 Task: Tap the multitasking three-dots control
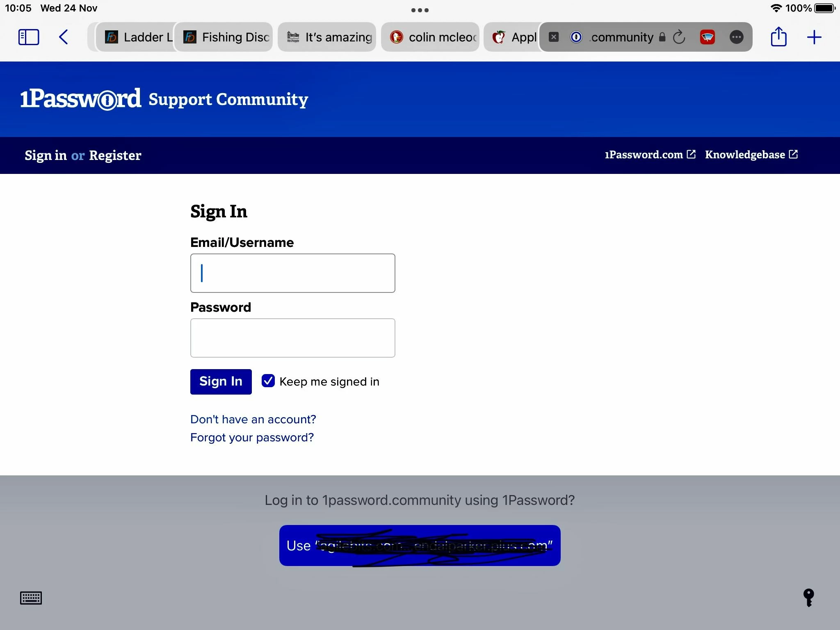click(x=420, y=10)
